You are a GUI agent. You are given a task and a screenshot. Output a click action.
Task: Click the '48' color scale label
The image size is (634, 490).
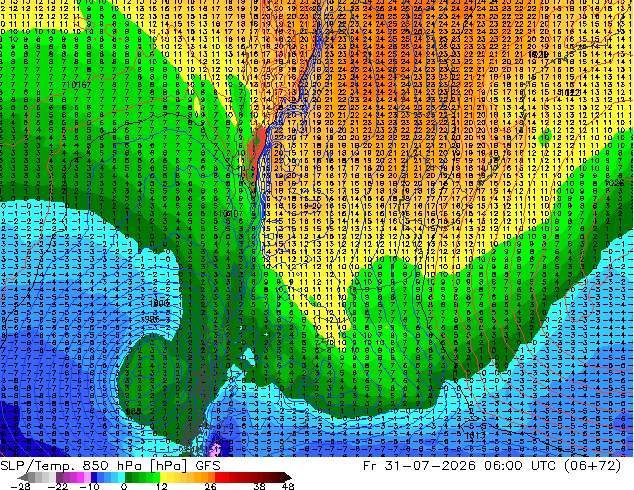(x=288, y=486)
